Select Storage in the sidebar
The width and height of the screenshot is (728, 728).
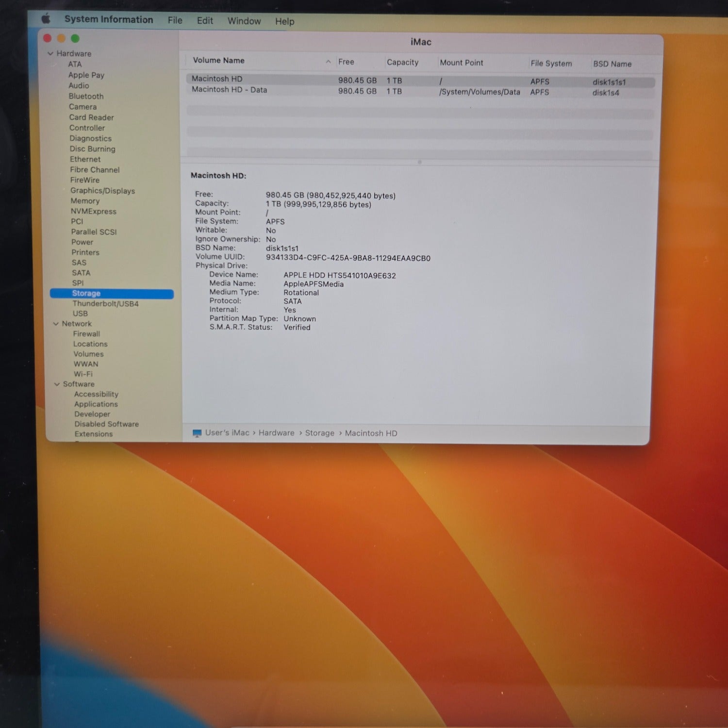(112, 294)
